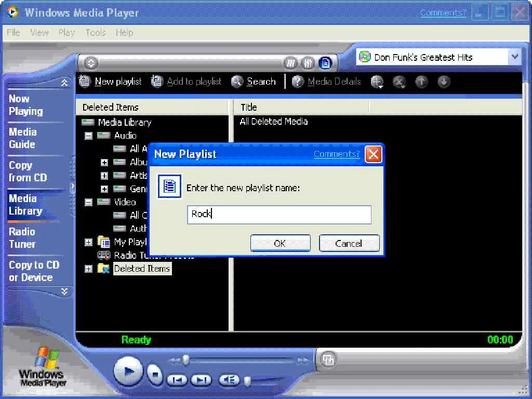Click the add-to-library plus icon in toolbar
Viewport: 532px width, 399px height.
(377, 82)
